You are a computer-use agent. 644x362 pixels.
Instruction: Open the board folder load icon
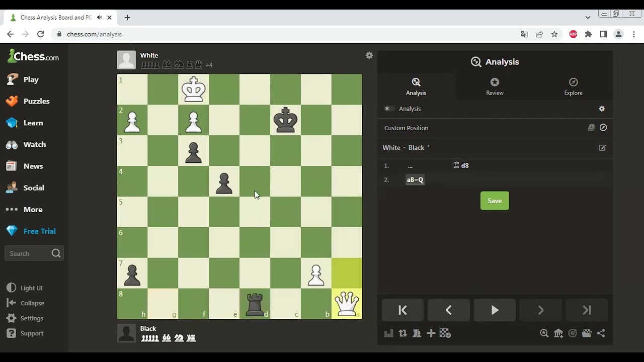(587, 333)
